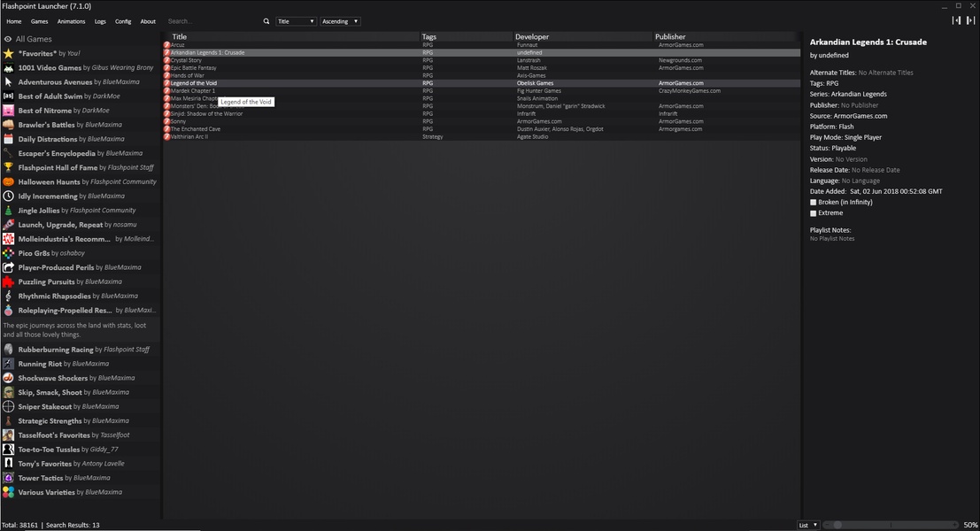Click the Molleindustria playlist icon
The image size is (980, 531).
tap(8, 239)
